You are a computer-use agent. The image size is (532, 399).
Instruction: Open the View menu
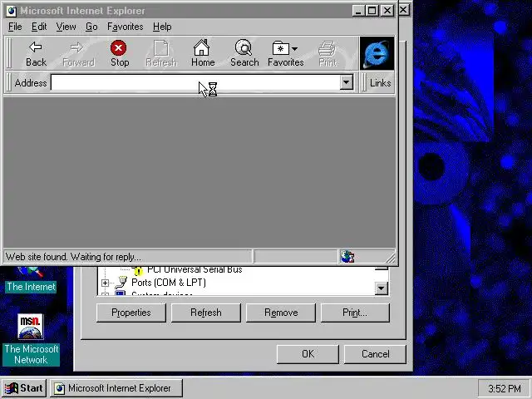tap(66, 27)
